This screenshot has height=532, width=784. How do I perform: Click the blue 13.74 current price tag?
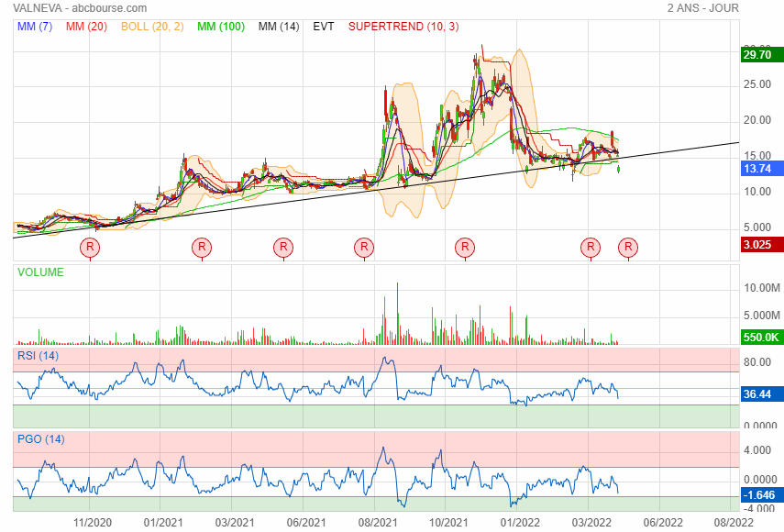coord(762,169)
